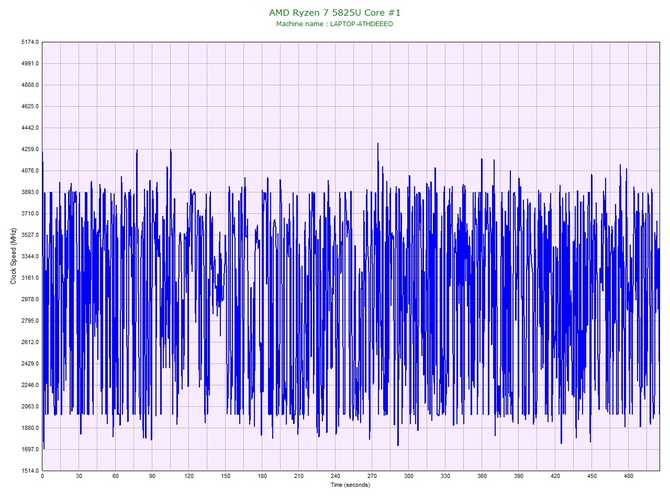The image size is (670, 502).
Task: Click the 150 time axis tick label
Action: point(226,476)
